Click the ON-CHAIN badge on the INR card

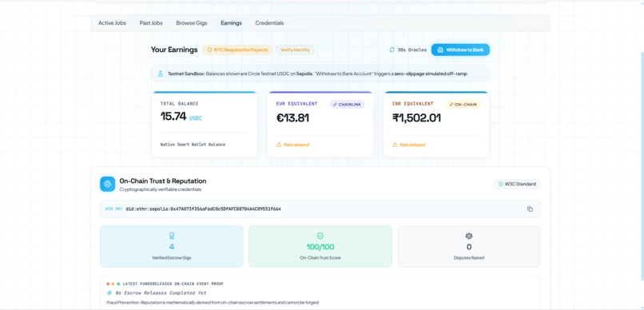click(x=463, y=105)
